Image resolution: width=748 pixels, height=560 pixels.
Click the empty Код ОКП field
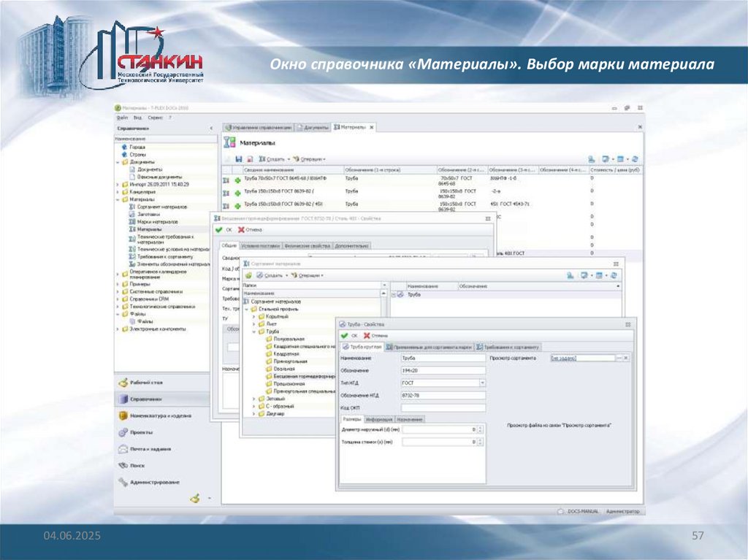coord(443,408)
